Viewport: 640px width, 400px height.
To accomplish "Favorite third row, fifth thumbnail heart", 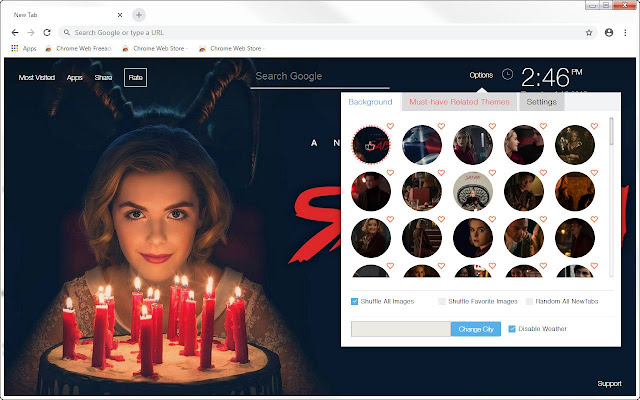I will tap(594, 219).
